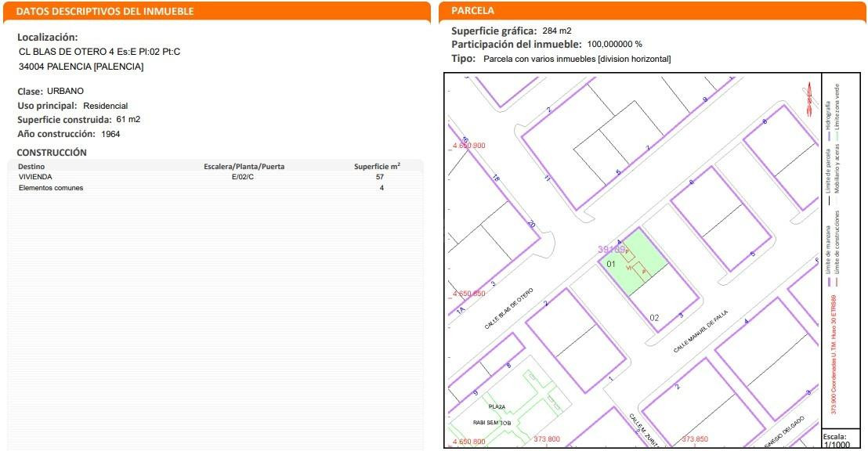Click the map coordinate '4.650.850'
The width and height of the screenshot is (868, 451).
point(469,294)
